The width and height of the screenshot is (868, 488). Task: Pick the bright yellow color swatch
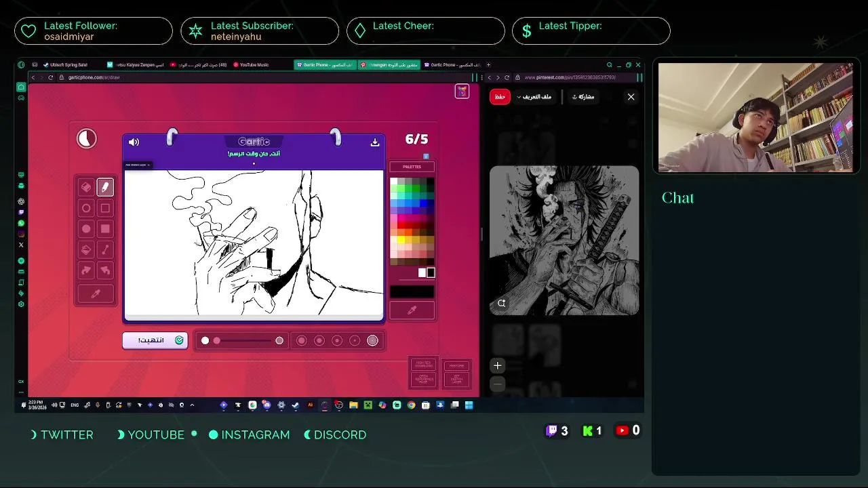[401, 240]
